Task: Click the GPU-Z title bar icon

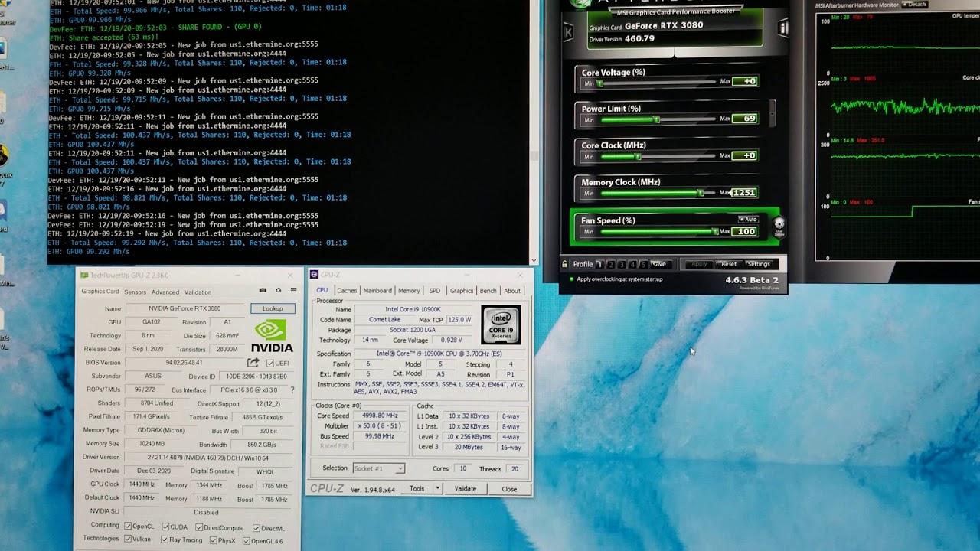Action: [84, 275]
